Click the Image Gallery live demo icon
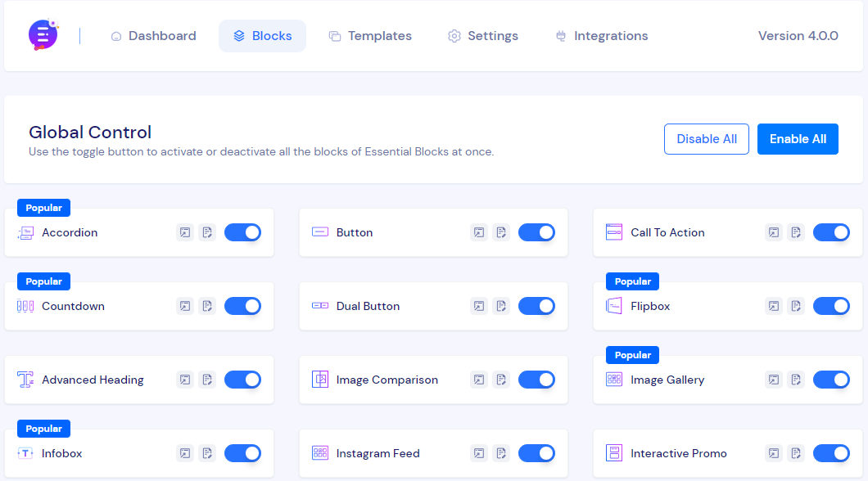The image size is (868, 481). [x=773, y=380]
